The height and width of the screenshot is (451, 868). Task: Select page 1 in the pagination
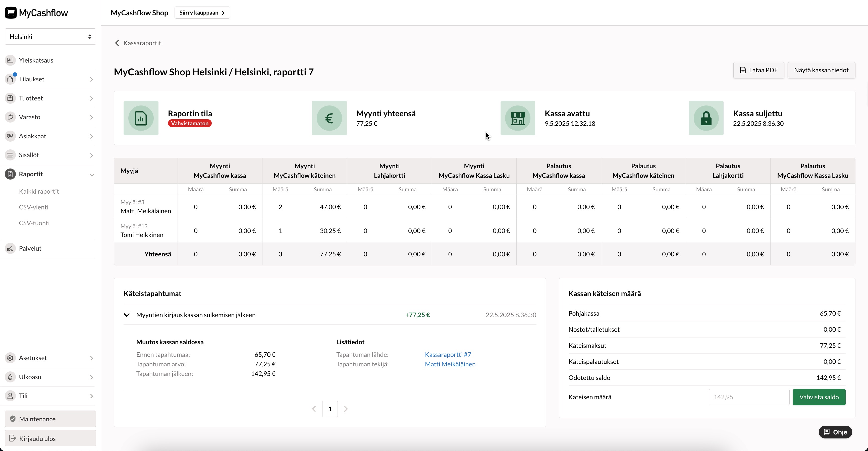330,409
